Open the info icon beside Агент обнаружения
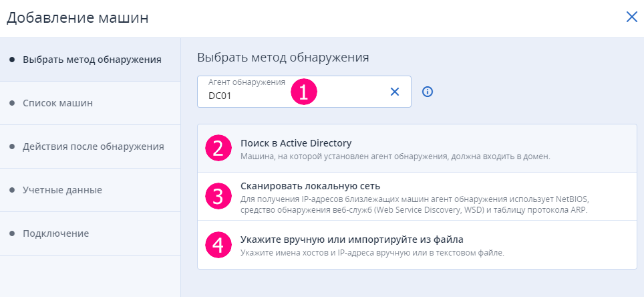 pos(428,92)
